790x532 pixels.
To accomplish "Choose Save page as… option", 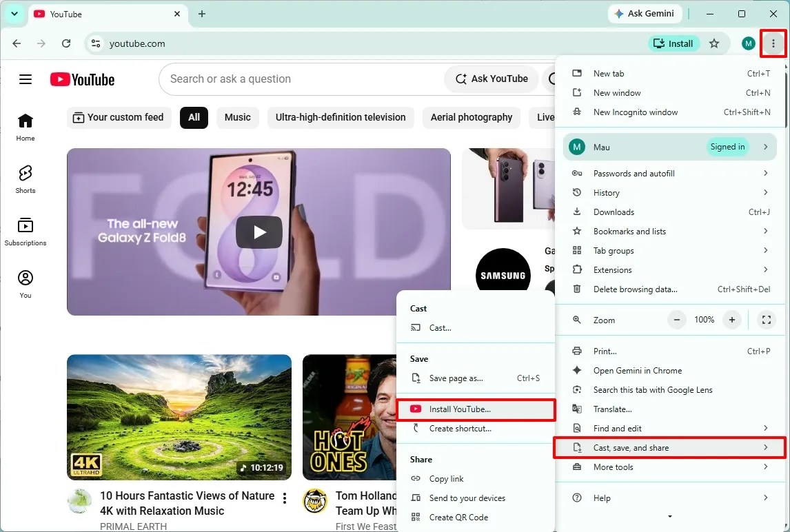I will coord(476,378).
